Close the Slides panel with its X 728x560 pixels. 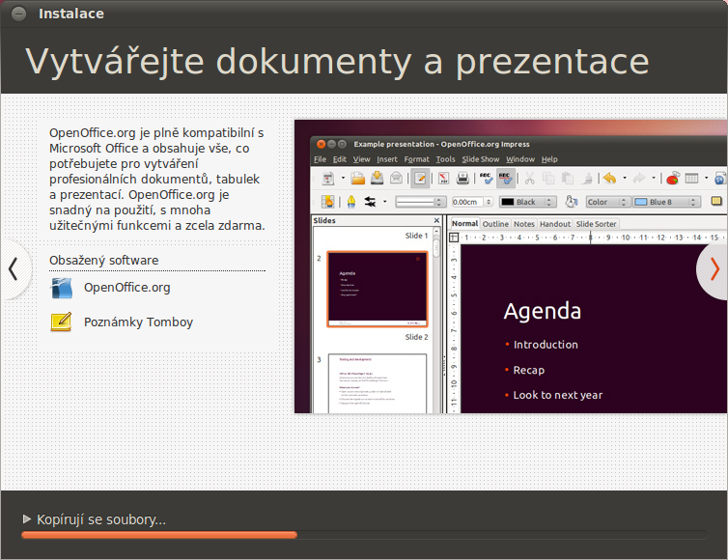pyautogui.click(x=436, y=220)
